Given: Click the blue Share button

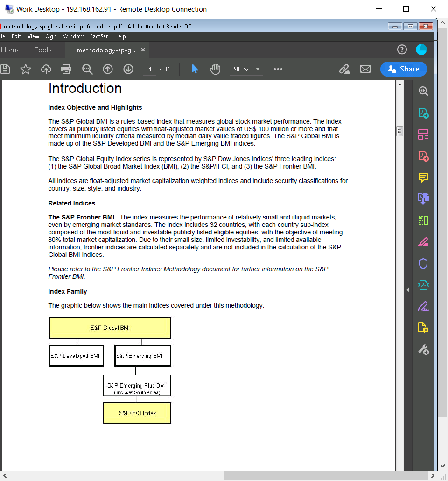Looking at the screenshot, I should (x=403, y=69).
